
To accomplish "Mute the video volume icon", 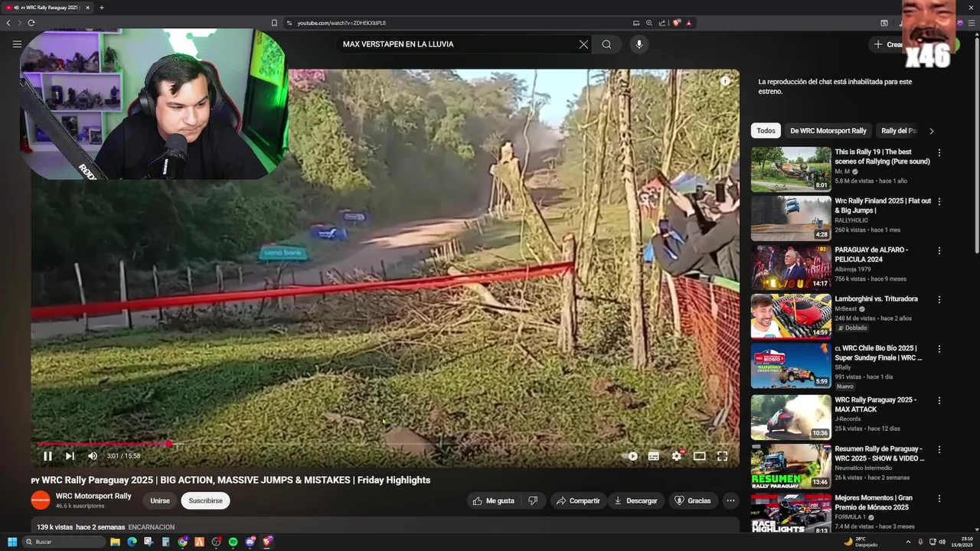I will [93, 456].
